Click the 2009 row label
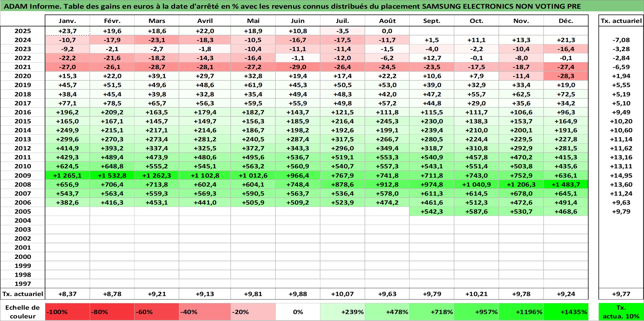 click(23, 175)
